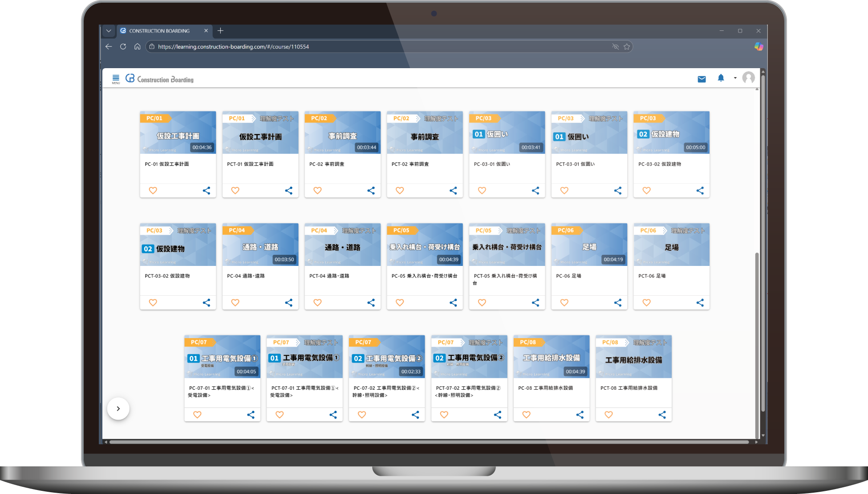Share the PC-01 仮設工事計画 card
This screenshot has width=868, height=494.
[207, 191]
